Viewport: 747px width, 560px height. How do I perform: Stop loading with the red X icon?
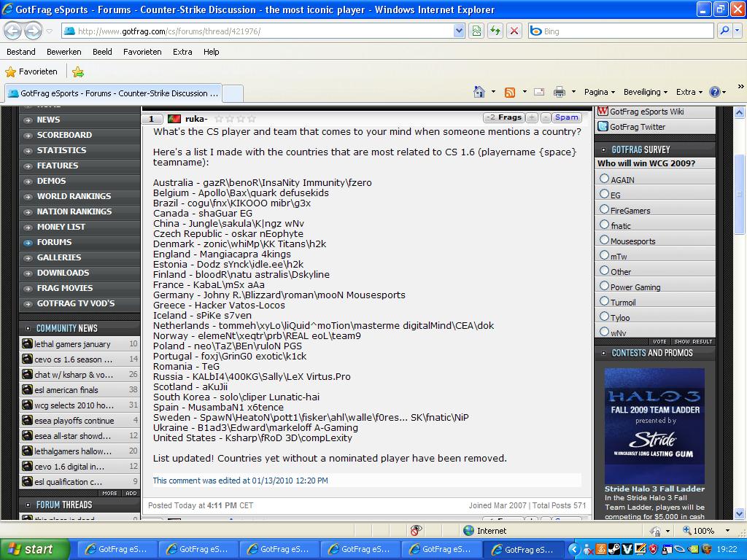[x=514, y=31]
